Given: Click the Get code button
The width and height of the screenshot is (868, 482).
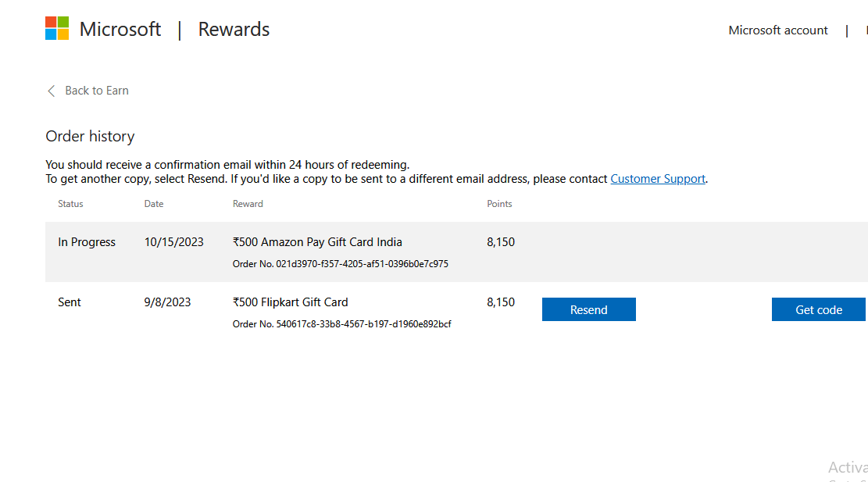Looking at the screenshot, I should (818, 309).
